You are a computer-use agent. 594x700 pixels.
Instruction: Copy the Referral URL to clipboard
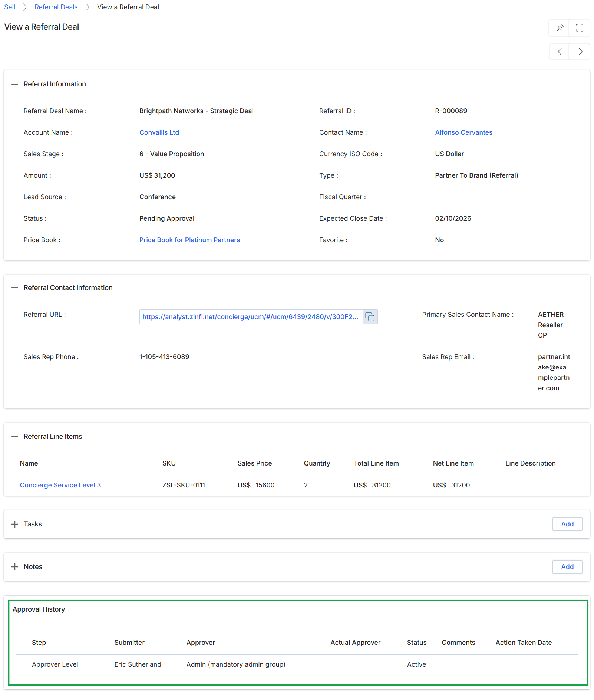click(x=370, y=317)
